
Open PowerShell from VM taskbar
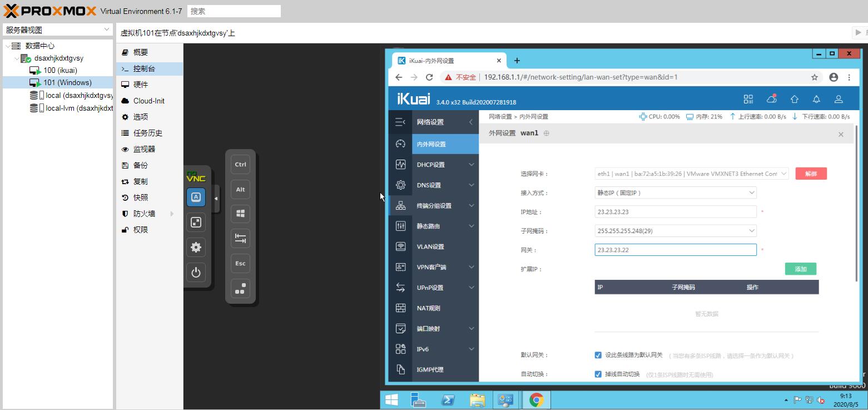pos(449,400)
